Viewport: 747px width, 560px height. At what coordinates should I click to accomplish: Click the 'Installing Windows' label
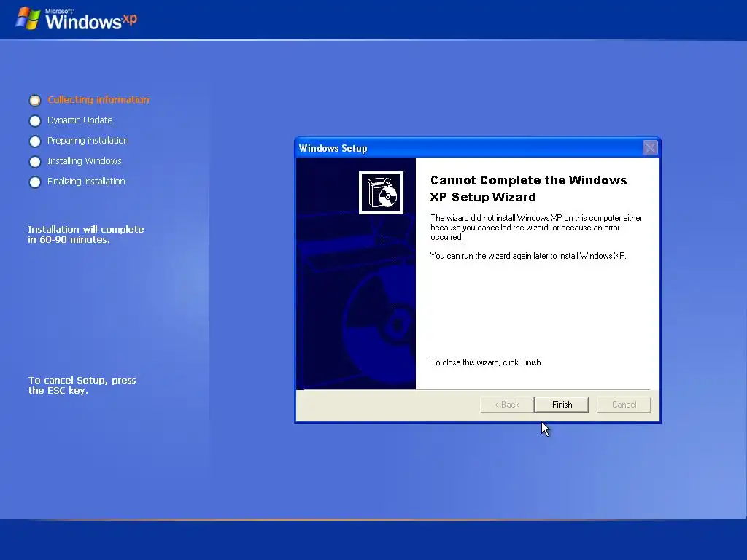[x=85, y=161]
